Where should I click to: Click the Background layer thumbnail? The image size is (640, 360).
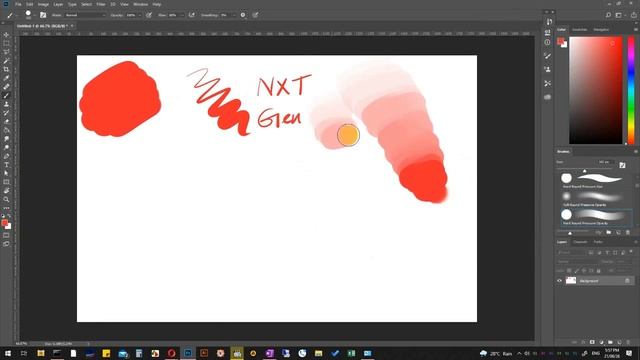(571, 281)
